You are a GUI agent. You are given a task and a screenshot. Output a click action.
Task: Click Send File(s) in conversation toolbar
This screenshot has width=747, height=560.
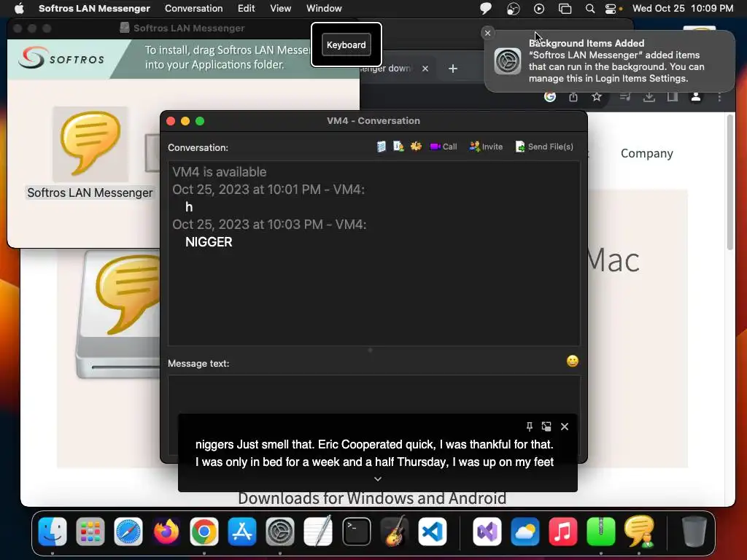click(x=544, y=147)
